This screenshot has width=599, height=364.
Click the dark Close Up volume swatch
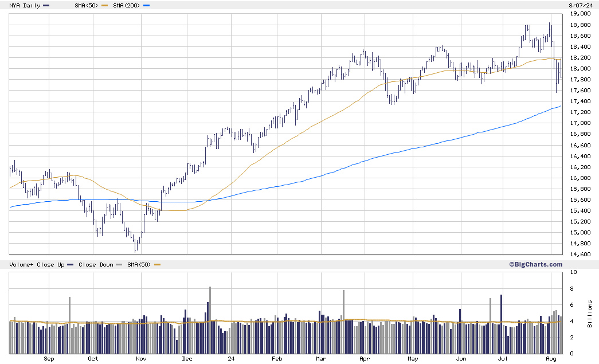click(71, 265)
